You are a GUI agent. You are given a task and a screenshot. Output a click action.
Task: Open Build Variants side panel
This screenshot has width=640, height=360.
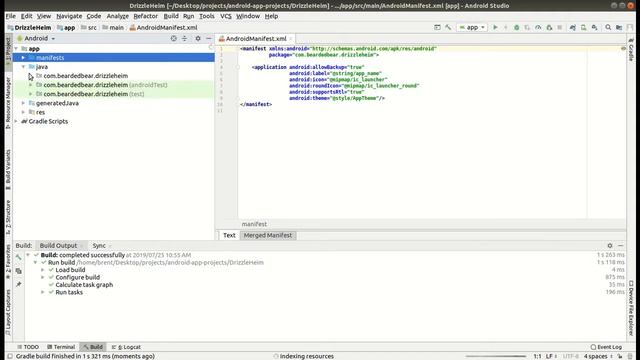click(x=8, y=169)
